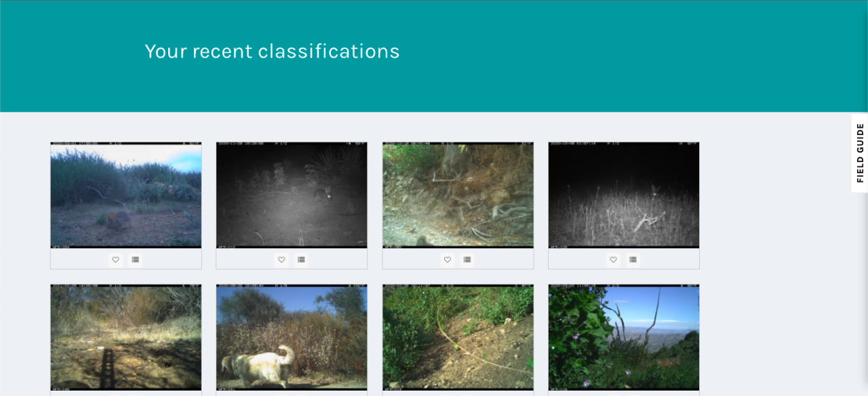
Task: Open the green slope dirt trail thumbnail
Action: point(458,338)
